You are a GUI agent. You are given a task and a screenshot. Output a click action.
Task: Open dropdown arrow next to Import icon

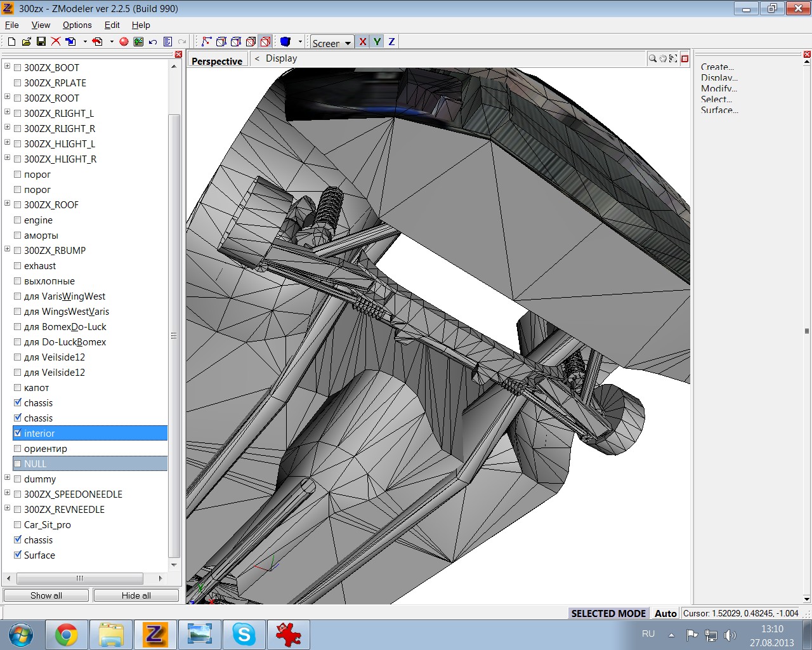[x=85, y=41]
